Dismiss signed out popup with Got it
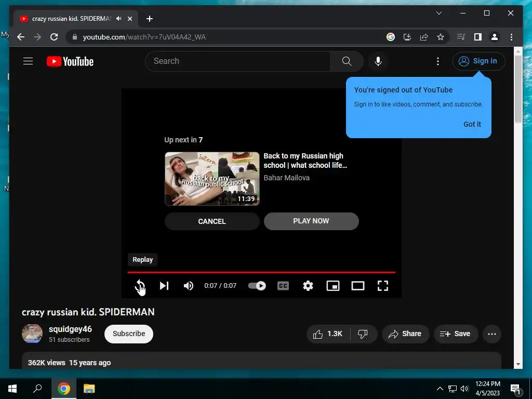 pyautogui.click(x=472, y=124)
